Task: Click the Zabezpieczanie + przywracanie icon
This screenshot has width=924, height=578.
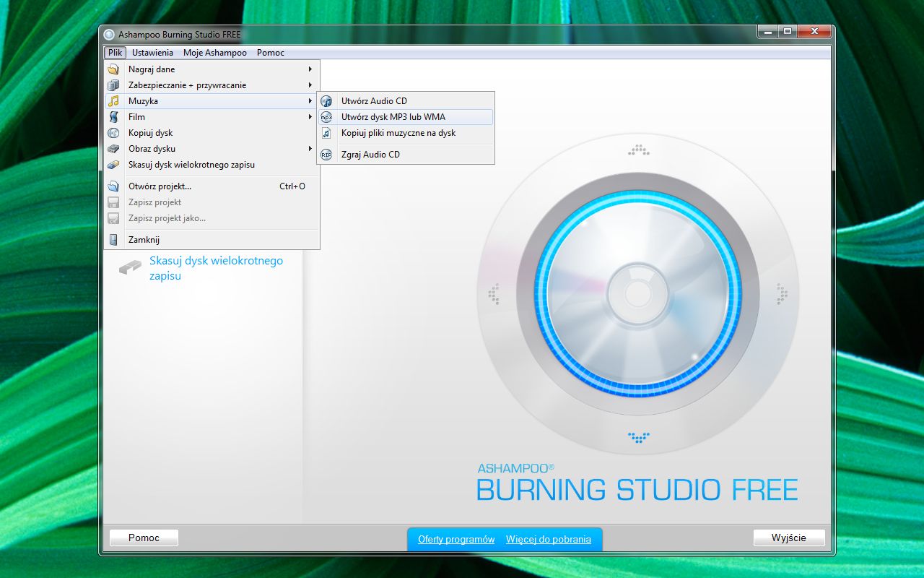Action: pos(113,85)
